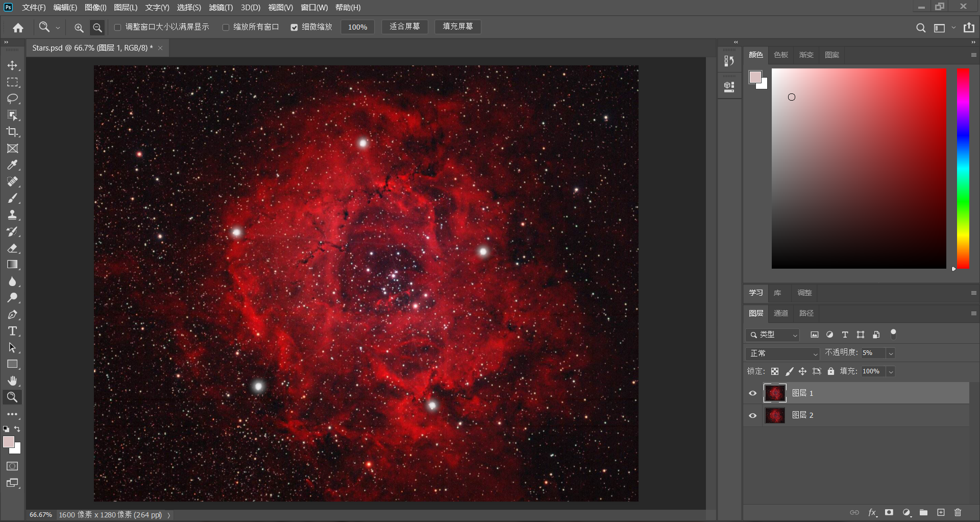Viewport: 980px width, 522px height.
Task: Switch to the 色板 tab
Action: [x=781, y=55]
